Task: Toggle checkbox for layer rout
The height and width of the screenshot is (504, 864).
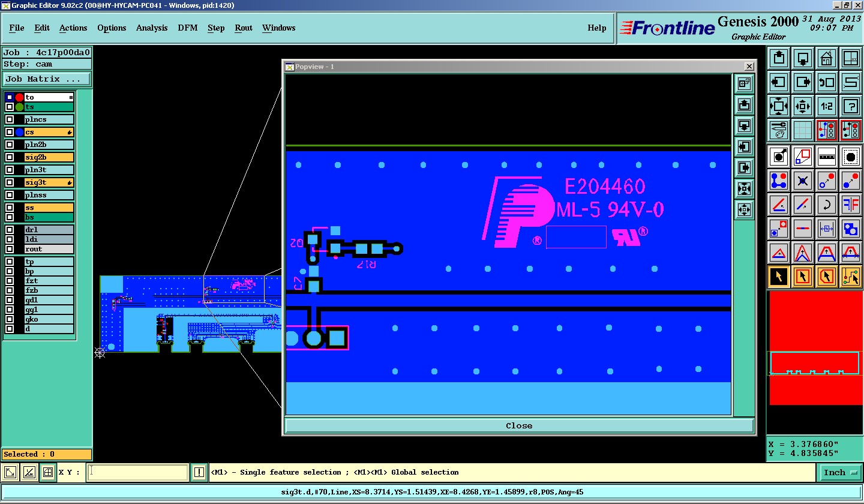Action: 10,249
